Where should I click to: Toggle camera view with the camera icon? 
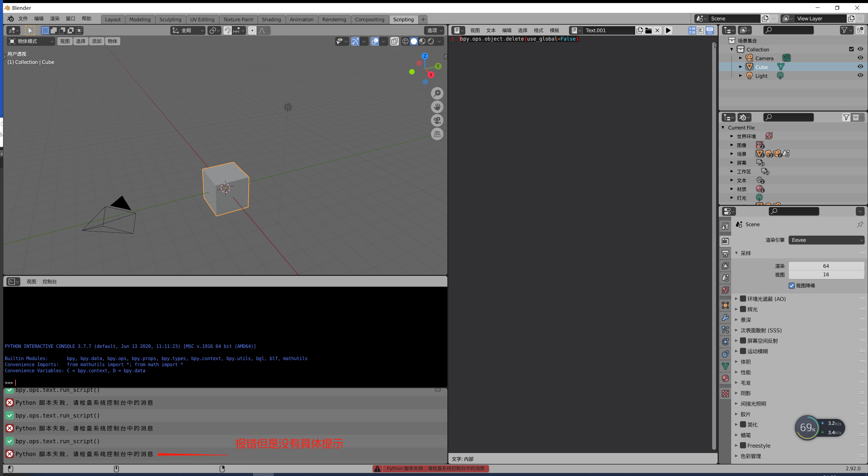pos(437,120)
